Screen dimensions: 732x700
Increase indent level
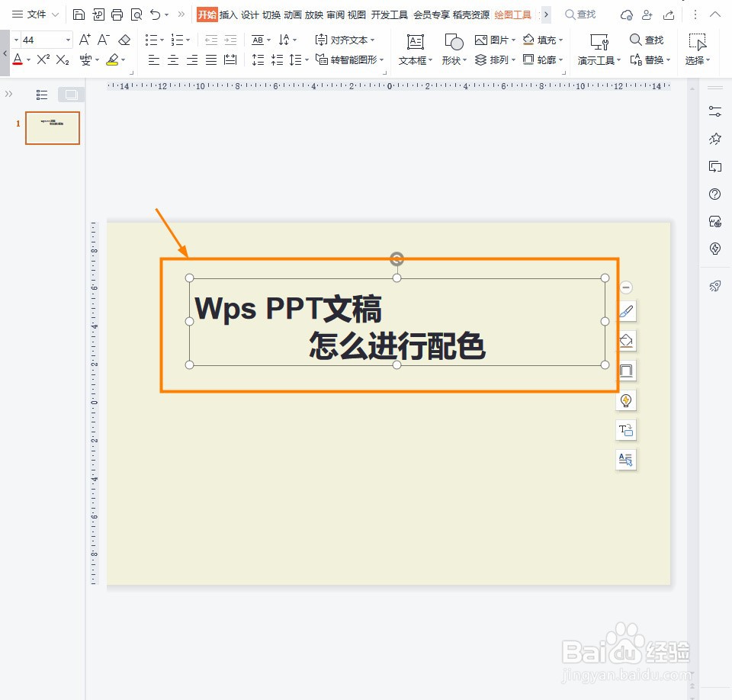click(230, 40)
